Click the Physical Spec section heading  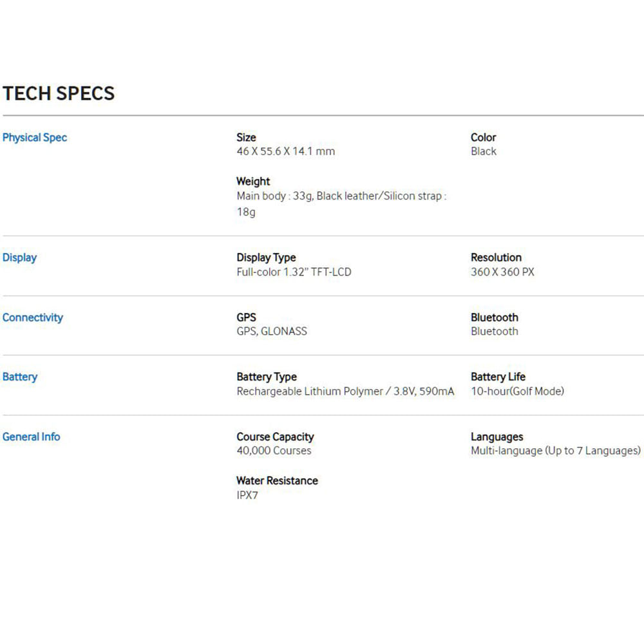[x=35, y=138]
